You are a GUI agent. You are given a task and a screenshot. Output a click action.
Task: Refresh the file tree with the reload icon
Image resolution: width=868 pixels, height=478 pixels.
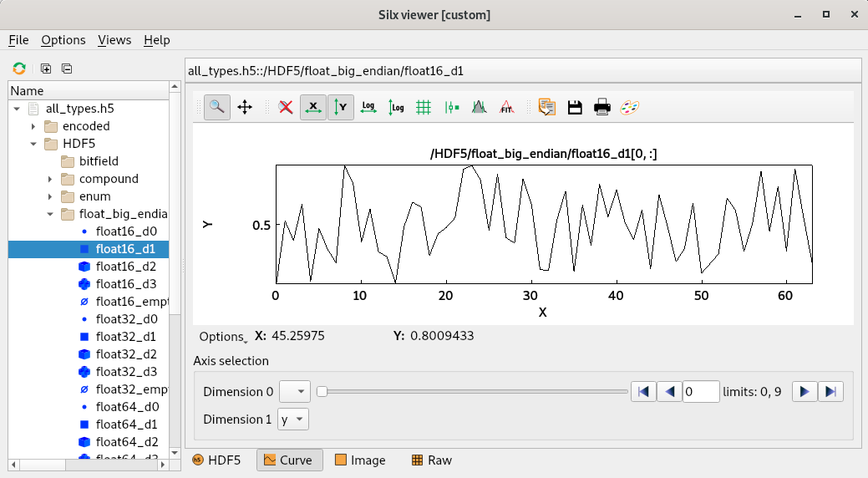pyautogui.click(x=19, y=69)
